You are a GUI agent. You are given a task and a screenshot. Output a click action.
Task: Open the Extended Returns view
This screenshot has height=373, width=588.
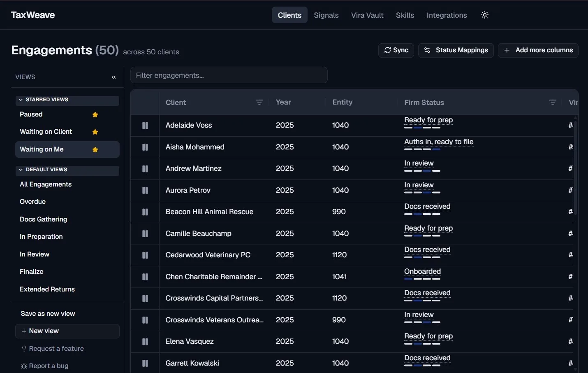[x=47, y=289]
